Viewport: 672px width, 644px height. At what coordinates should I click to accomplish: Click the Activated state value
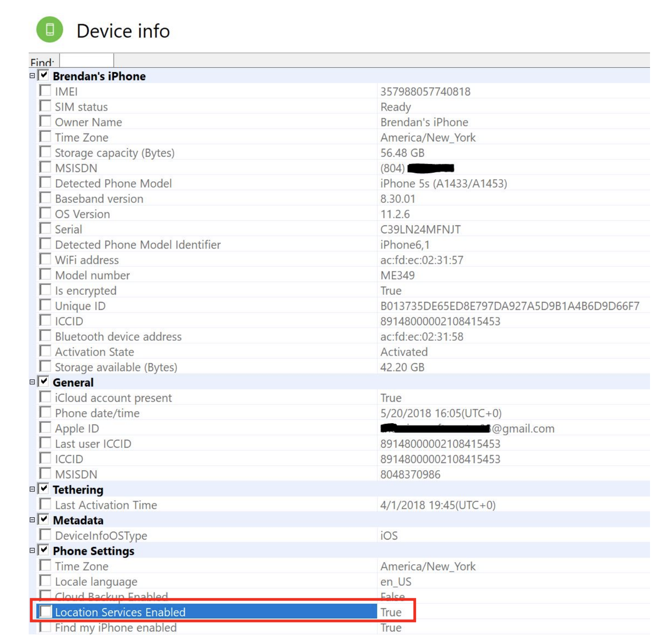[x=404, y=352]
